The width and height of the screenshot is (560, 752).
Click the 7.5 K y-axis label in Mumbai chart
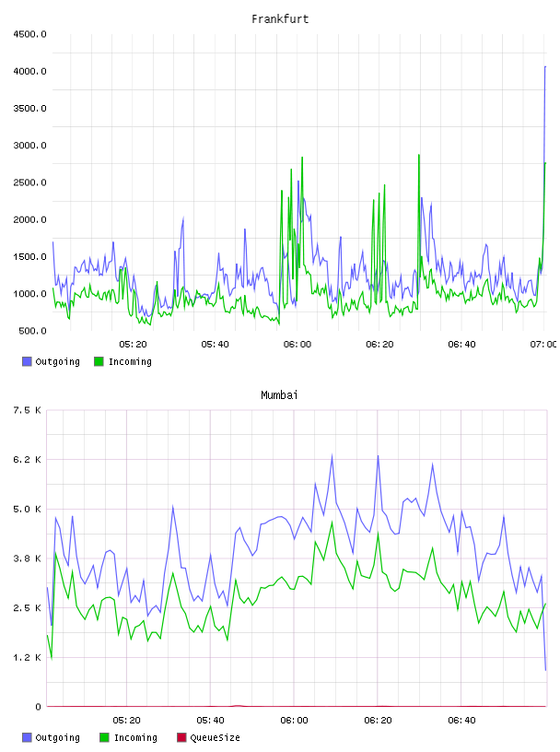27,410
